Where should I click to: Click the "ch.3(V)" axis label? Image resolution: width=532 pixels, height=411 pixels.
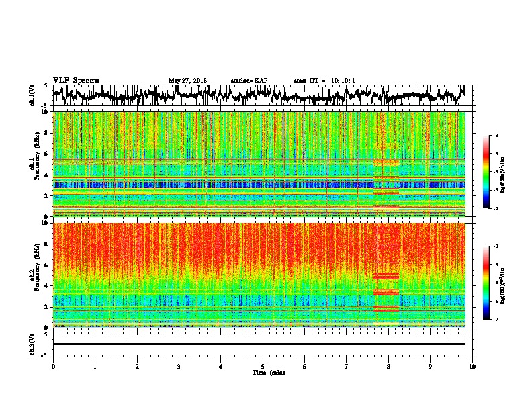[32, 345]
